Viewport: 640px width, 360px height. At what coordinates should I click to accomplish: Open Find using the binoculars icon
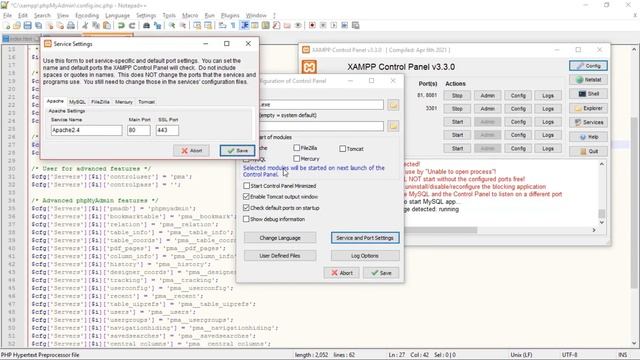click(x=146, y=25)
